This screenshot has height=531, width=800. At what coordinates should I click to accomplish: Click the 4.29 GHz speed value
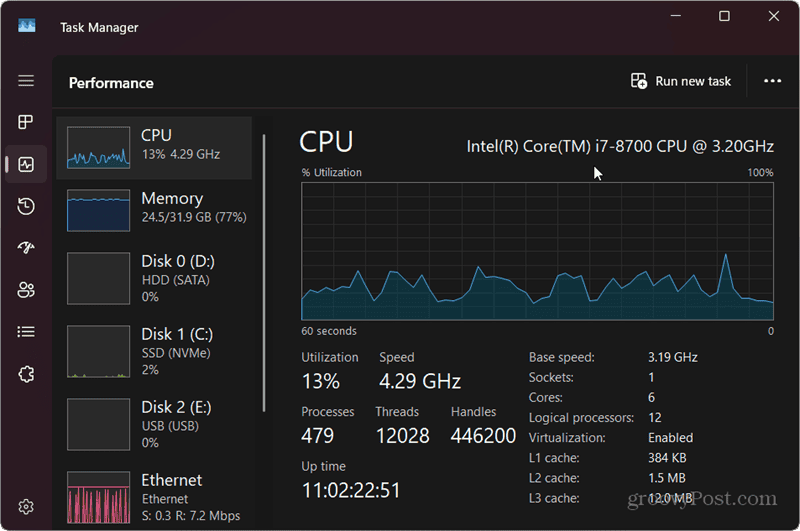point(420,381)
